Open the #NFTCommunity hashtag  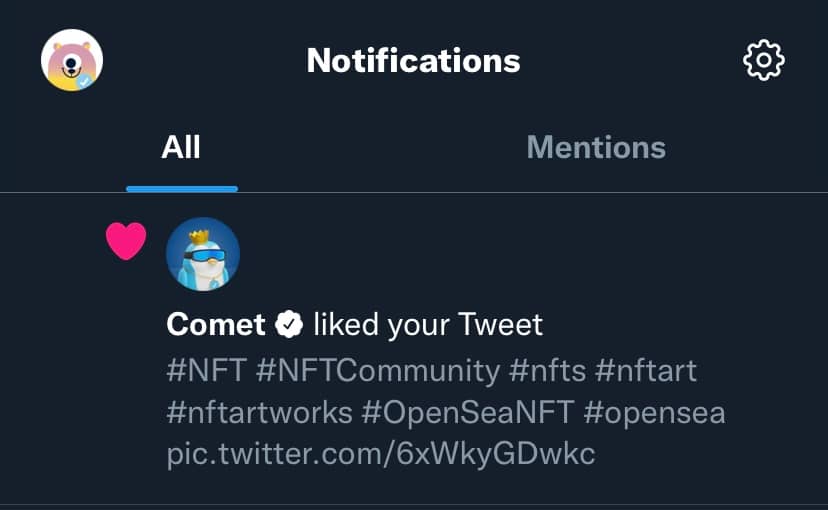378,371
